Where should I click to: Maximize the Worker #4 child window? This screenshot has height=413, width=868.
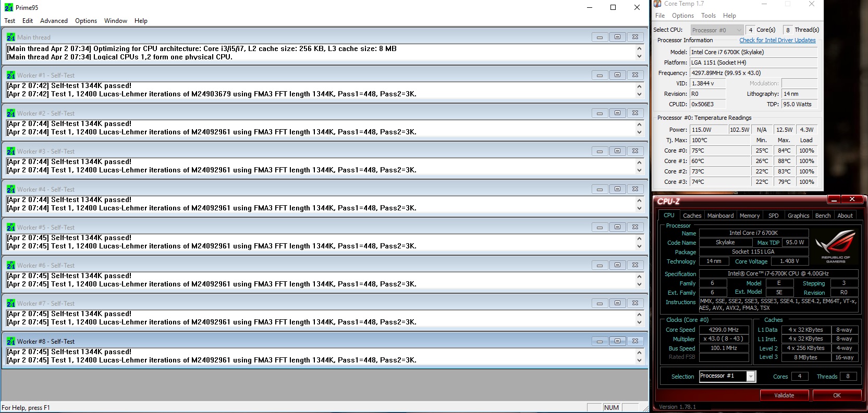coord(617,189)
